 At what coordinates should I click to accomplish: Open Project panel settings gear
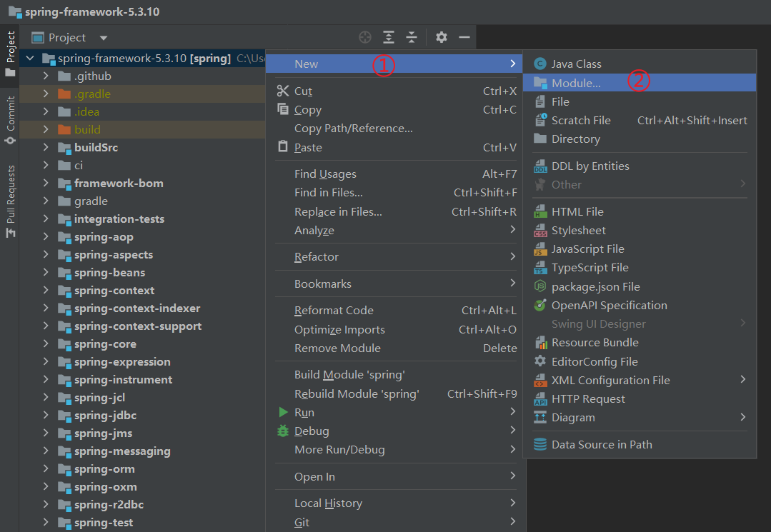click(442, 37)
